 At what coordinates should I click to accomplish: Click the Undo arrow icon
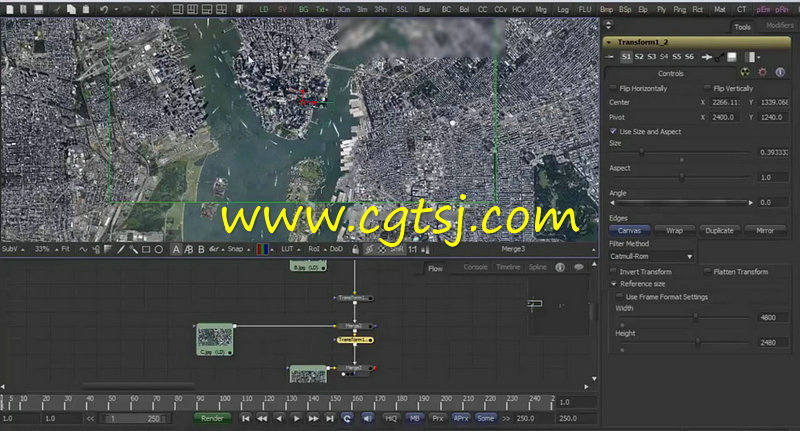point(104,9)
